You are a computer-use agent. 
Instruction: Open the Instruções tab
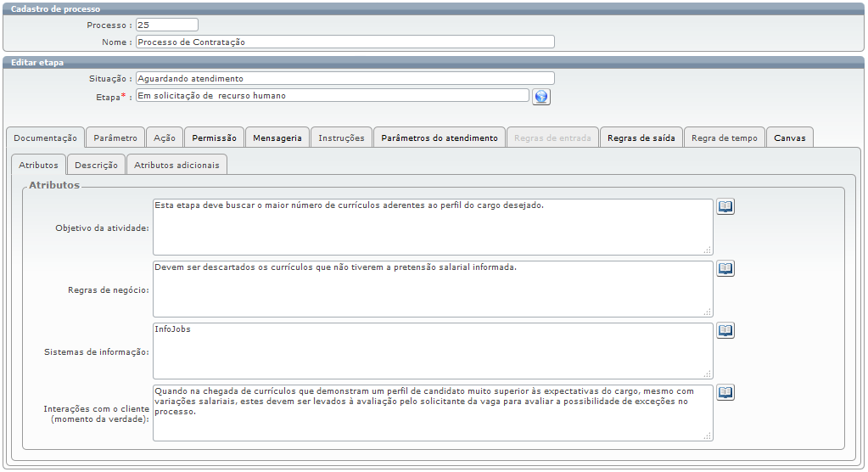click(x=341, y=138)
